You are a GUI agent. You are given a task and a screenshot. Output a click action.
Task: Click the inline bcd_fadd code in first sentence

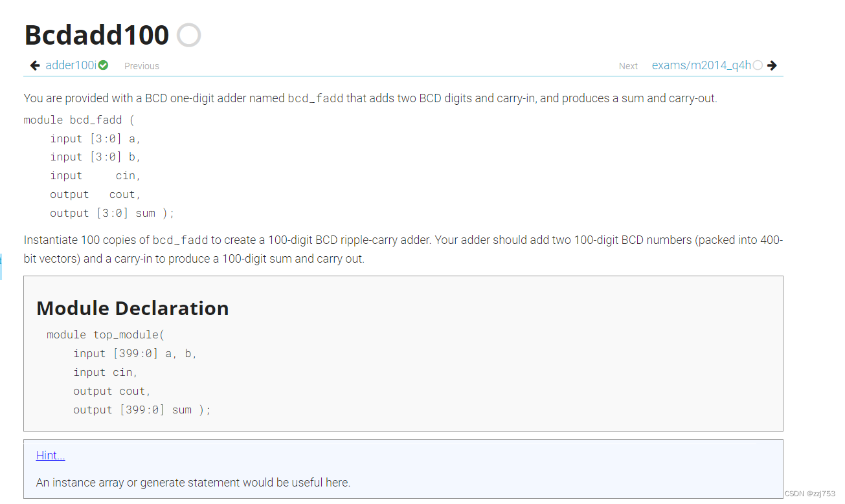(x=315, y=98)
